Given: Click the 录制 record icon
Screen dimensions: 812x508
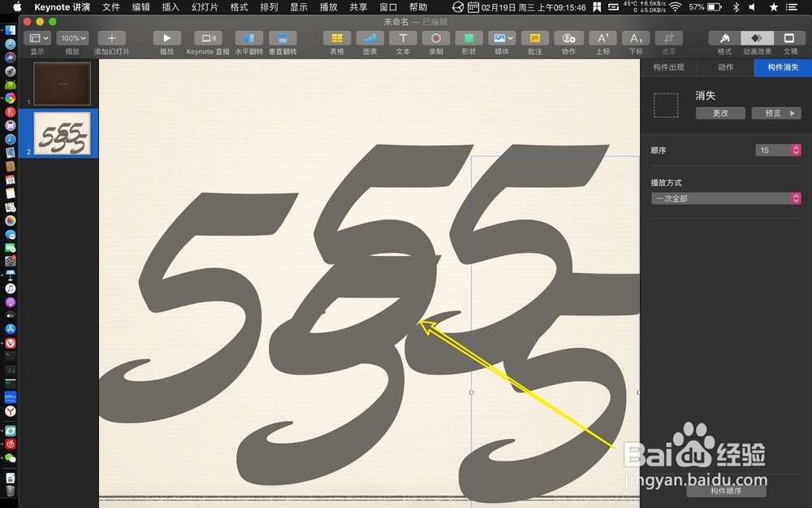Looking at the screenshot, I should (x=436, y=38).
